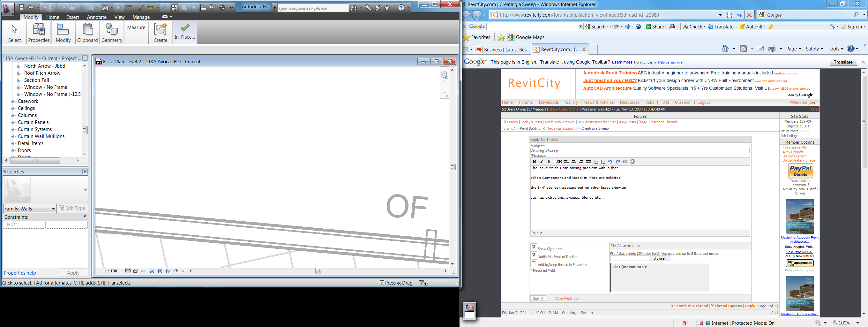
Task: Open the Family: Walls dropdown
Action: (30, 209)
